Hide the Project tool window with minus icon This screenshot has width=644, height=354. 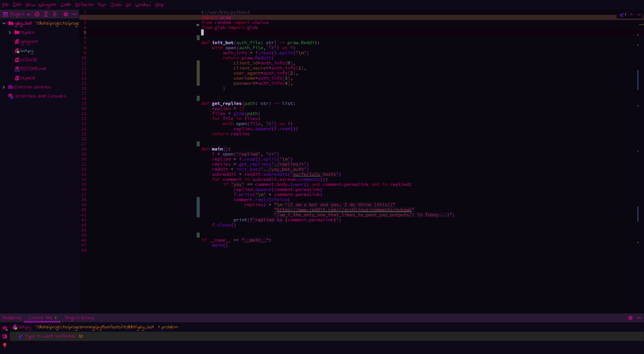pyautogui.click(x=75, y=14)
